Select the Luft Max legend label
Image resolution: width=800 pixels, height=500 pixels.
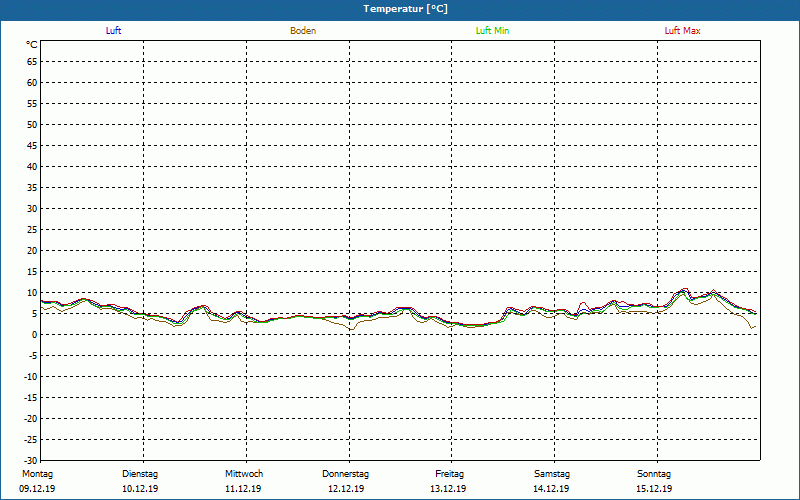point(682,31)
